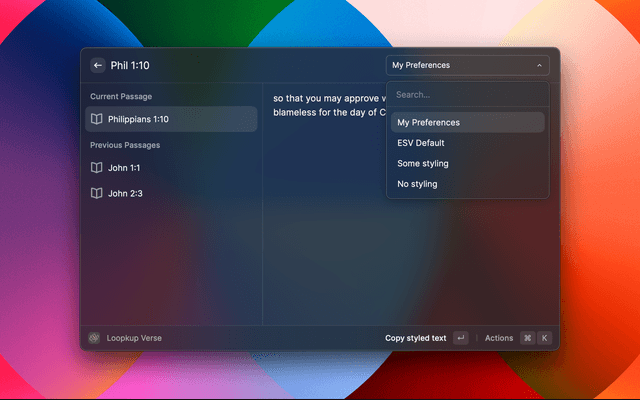
Task: Choose ESV Default from the styling list
Action: 421,143
